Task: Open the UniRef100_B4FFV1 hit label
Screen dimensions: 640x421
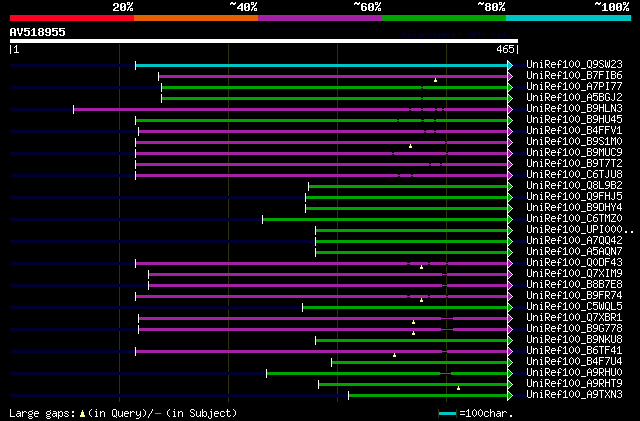Action: click(574, 131)
